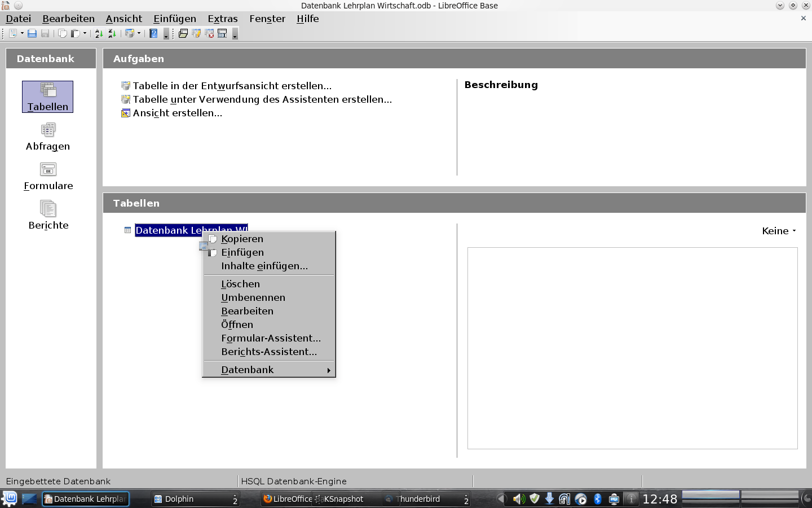
Task: Click the table Edit toolbar icon
Action: pyautogui.click(x=196, y=34)
